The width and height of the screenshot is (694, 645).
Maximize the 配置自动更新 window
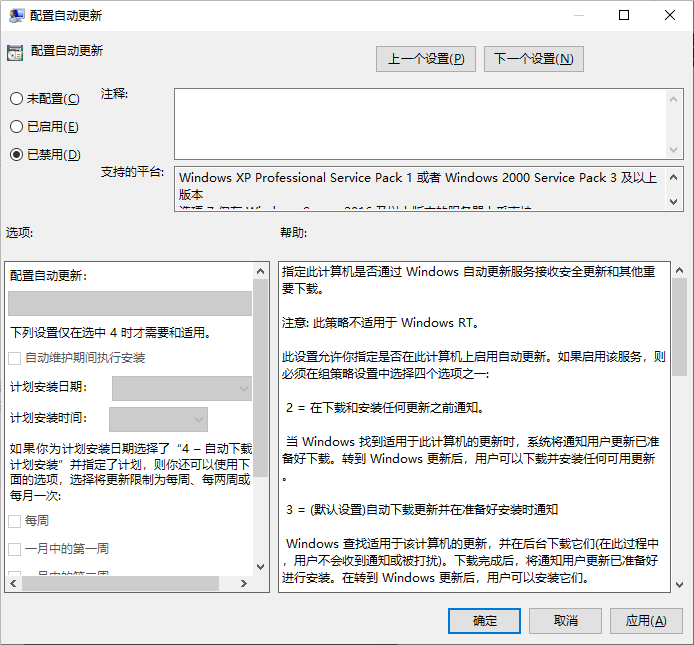624,15
